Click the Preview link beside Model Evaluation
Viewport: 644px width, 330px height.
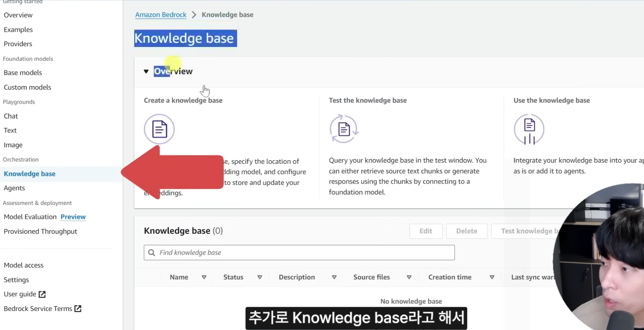[73, 217]
